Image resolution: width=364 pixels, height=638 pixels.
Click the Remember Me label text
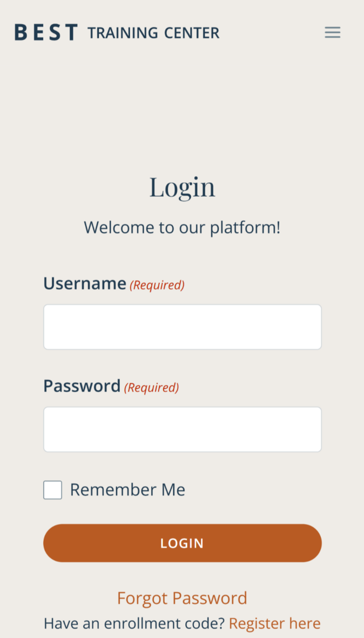click(127, 490)
